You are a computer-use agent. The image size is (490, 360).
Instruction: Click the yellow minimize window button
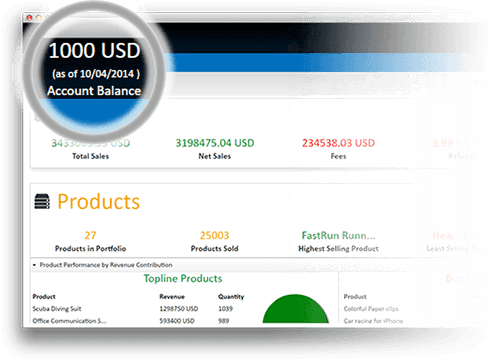(38, 18)
